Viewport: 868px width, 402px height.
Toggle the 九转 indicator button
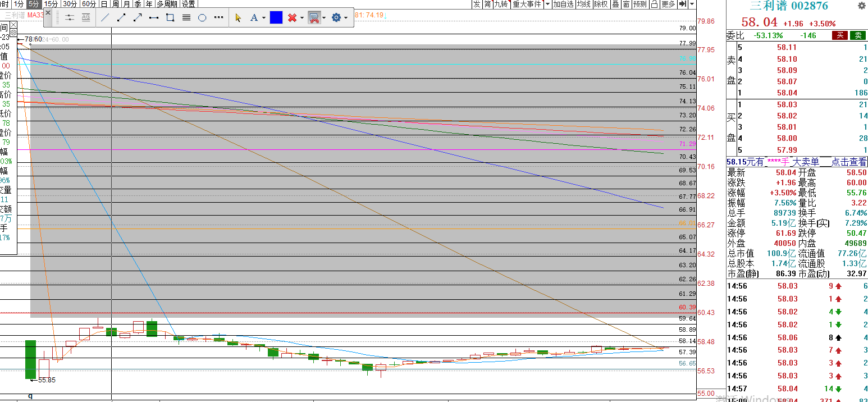point(502,4)
